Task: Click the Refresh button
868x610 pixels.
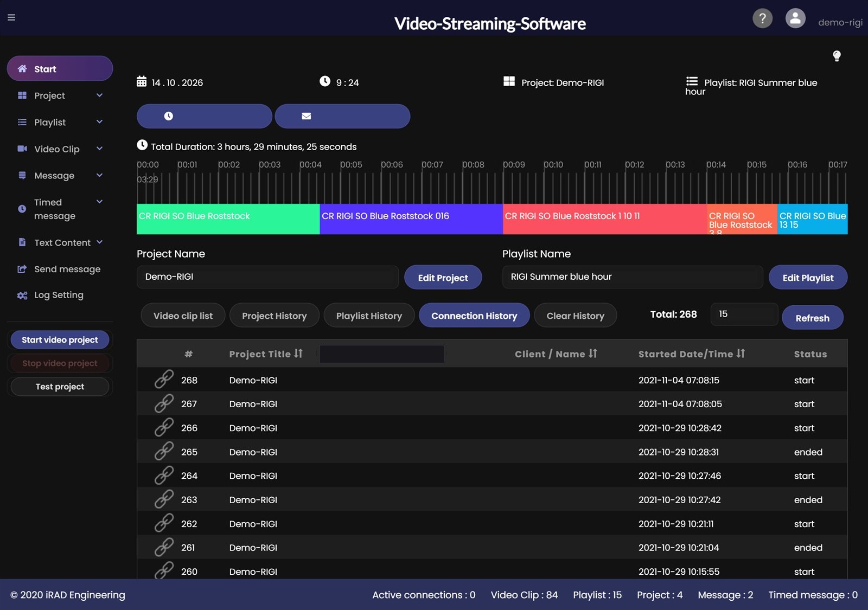Action: pyautogui.click(x=813, y=318)
